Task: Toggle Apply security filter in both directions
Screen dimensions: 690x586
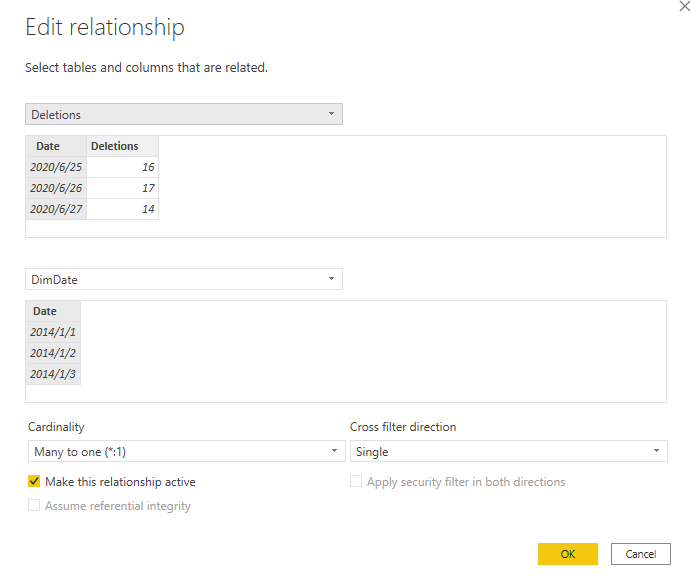Action: point(356,481)
